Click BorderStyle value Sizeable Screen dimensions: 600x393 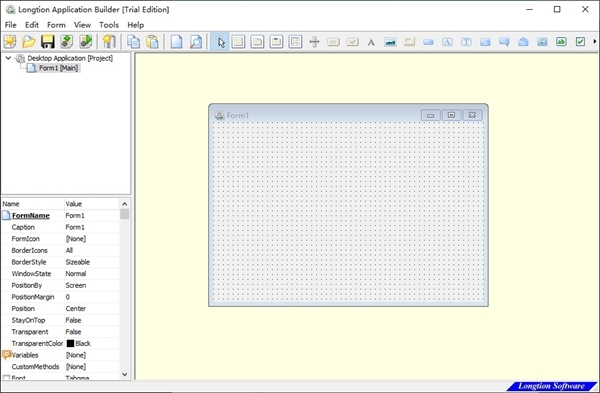78,262
